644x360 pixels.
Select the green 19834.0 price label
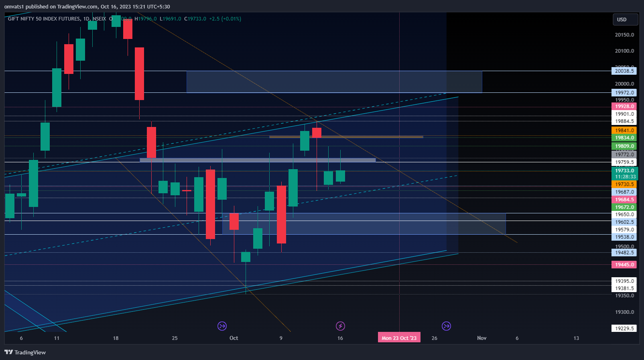624,138
